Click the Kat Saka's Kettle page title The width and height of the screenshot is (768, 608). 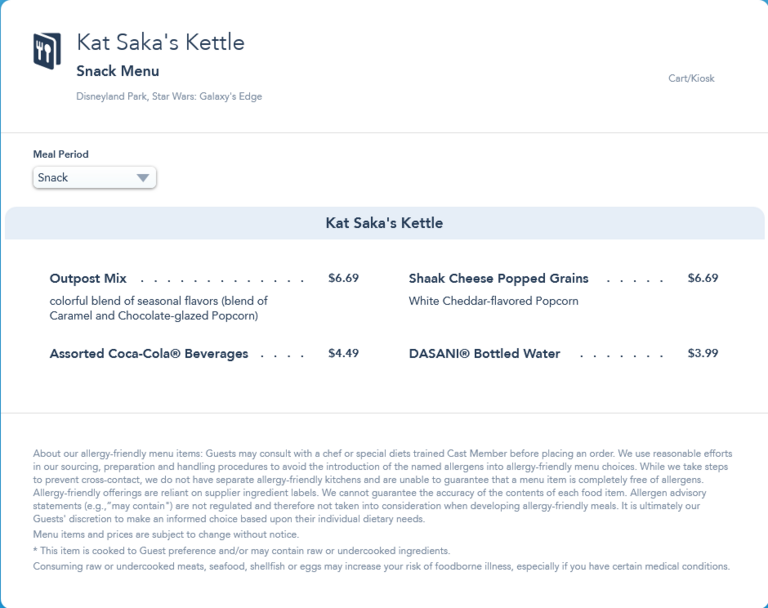pyautogui.click(x=160, y=42)
